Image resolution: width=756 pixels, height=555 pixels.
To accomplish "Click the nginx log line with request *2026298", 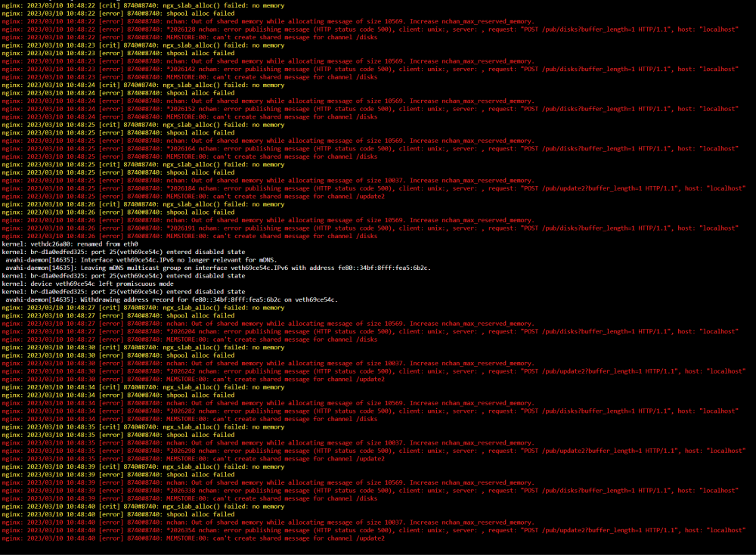I will [373, 451].
